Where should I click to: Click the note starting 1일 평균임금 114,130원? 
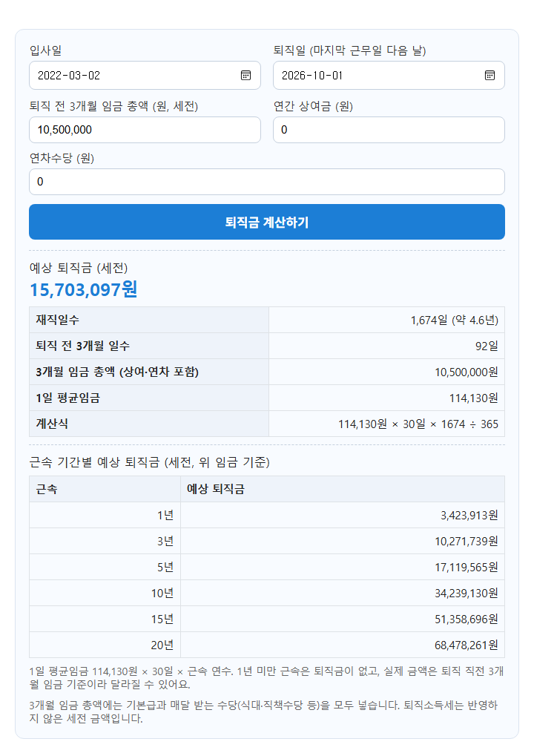click(x=266, y=677)
